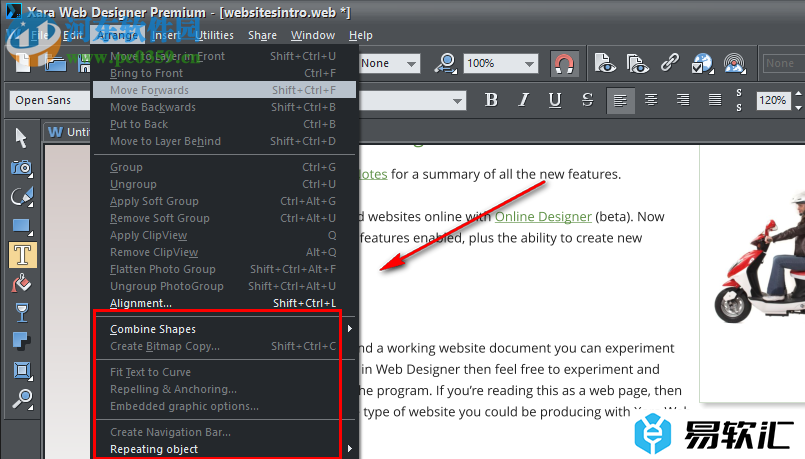Choose Flatten Photo Group entry
This screenshot has height=459, width=805.
224,269
